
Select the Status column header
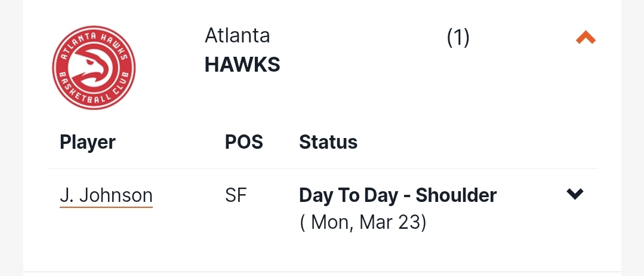(x=328, y=142)
